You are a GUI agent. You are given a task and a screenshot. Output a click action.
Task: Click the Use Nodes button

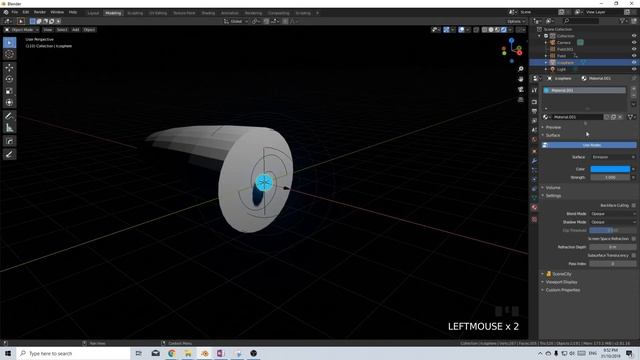click(589, 145)
